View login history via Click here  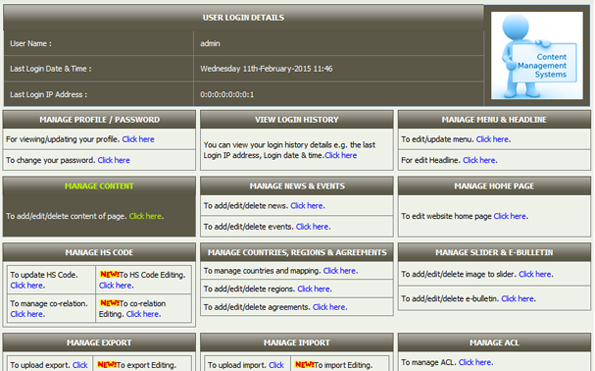(341, 155)
